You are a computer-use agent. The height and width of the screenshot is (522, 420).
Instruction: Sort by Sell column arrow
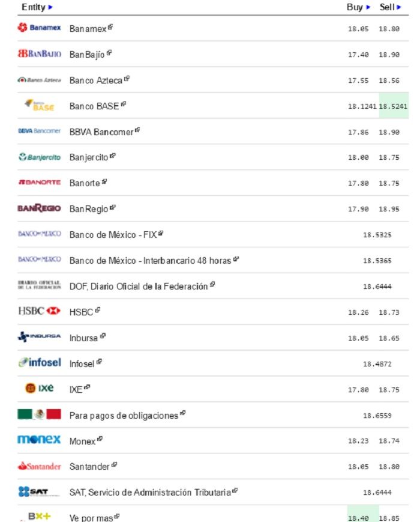click(400, 7)
